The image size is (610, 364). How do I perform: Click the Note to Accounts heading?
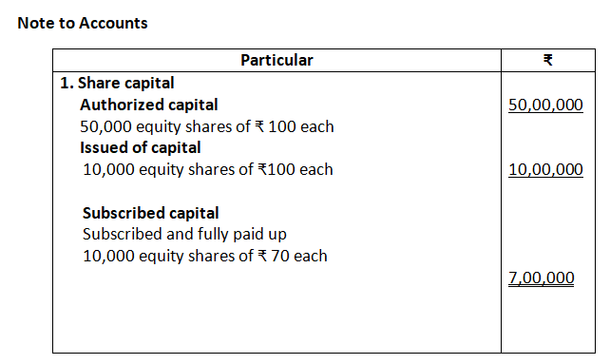(83, 23)
